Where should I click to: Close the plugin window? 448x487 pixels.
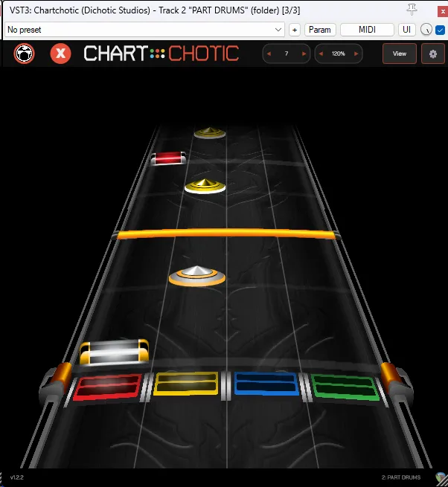click(443, 11)
